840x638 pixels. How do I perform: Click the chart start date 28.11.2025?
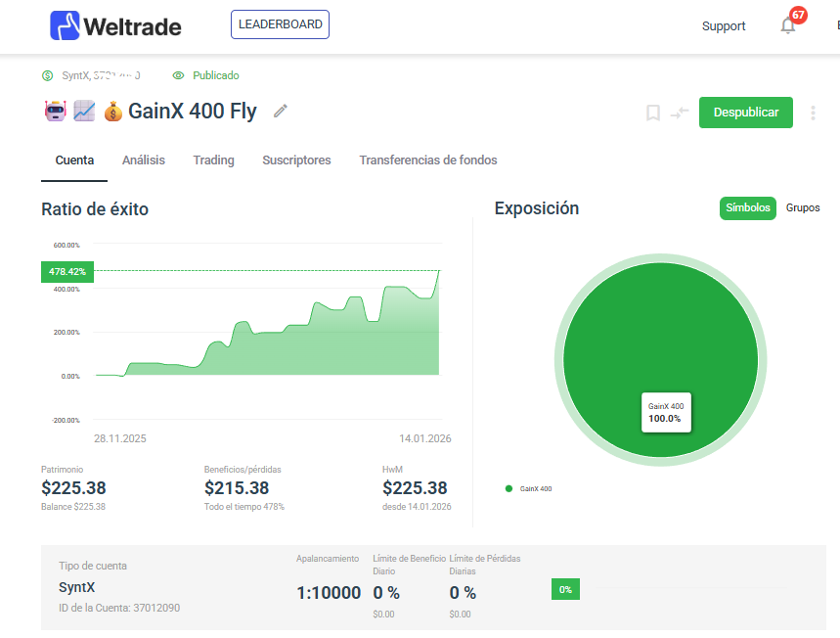tap(120, 438)
